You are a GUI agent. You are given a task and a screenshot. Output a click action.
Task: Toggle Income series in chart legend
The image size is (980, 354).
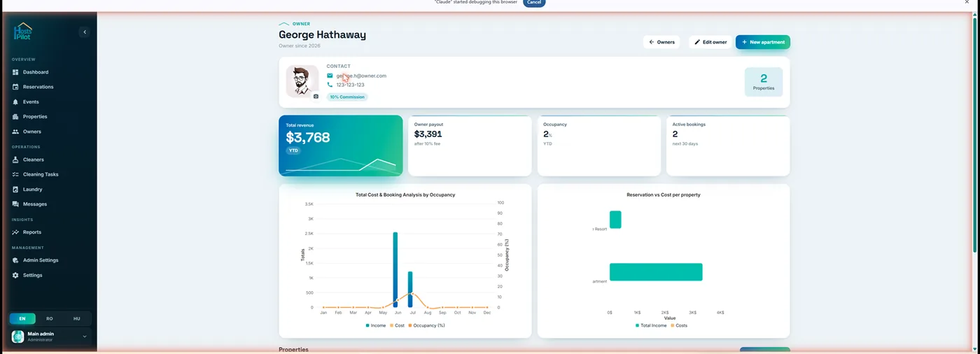[375, 325]
